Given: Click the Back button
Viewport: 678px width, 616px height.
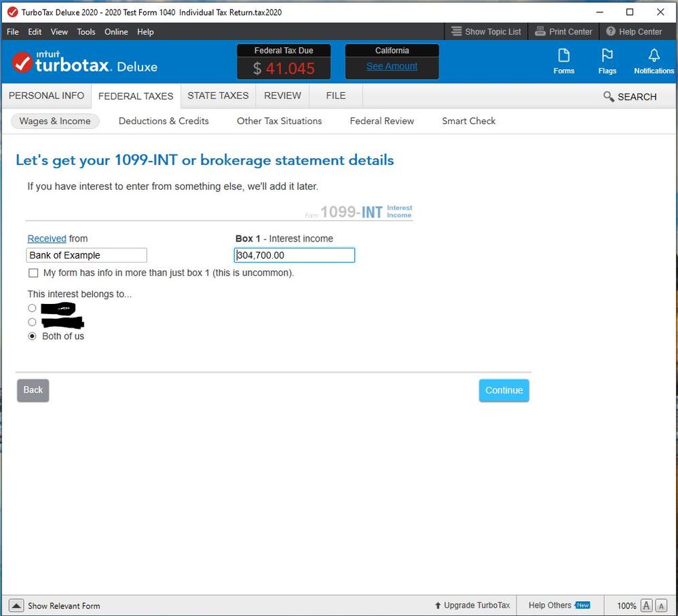Looking at the screenshot, I should click(33, 390).
